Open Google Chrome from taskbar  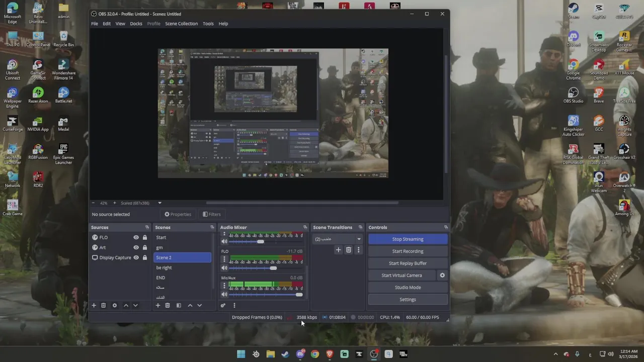[315, 354]
